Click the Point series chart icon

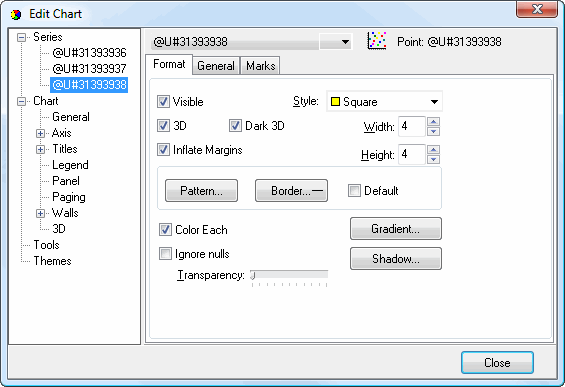tap(377, 40)
